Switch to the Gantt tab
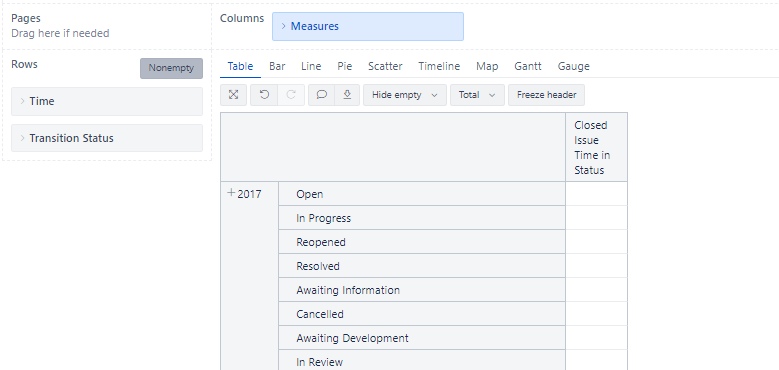 click(x=528, y=67)
